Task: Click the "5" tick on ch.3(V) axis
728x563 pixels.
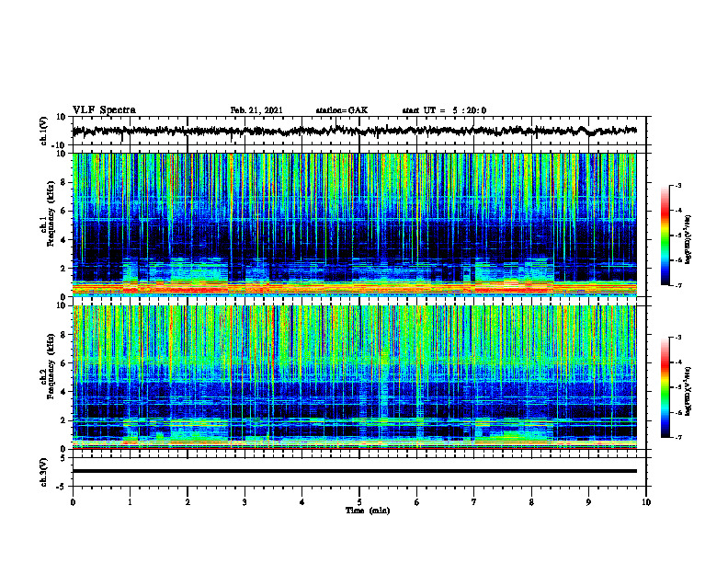Action: [x=64, y=457]
